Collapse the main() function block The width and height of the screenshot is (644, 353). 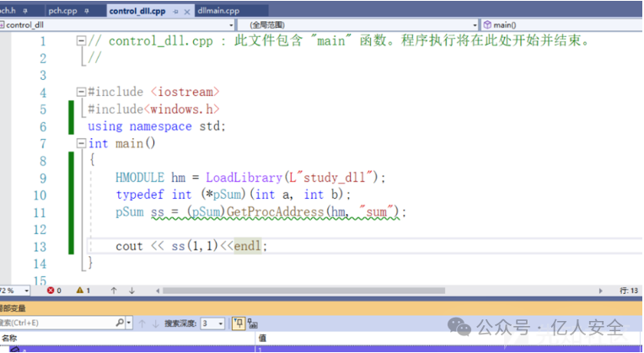coord(81,143)
